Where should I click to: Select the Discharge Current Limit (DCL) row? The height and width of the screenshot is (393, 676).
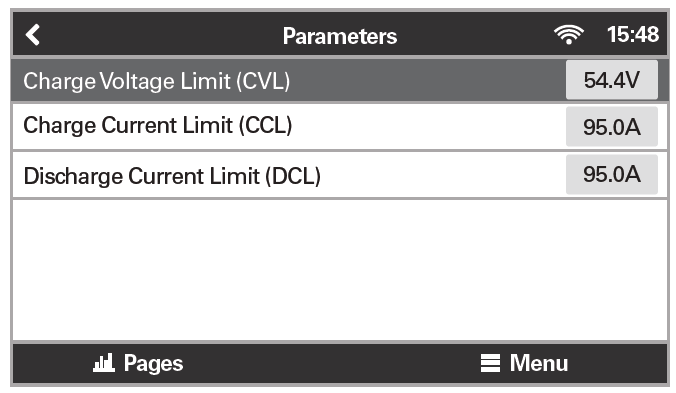(340, 175)
